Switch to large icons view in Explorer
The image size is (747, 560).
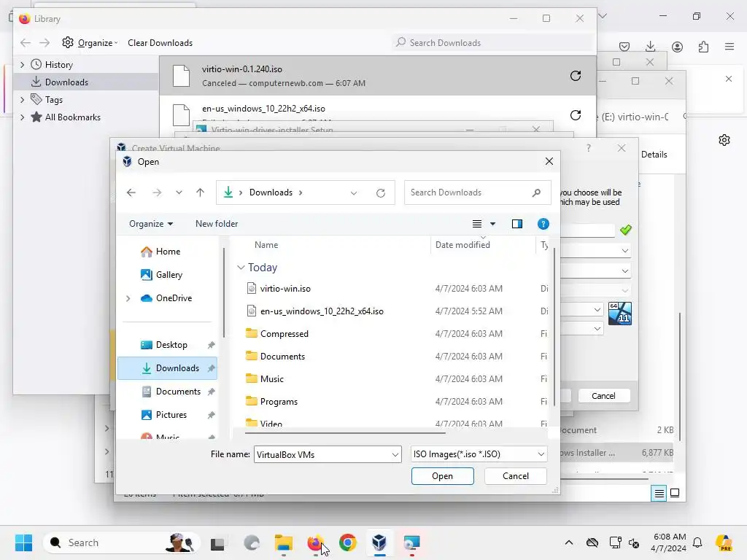(675, 493)
